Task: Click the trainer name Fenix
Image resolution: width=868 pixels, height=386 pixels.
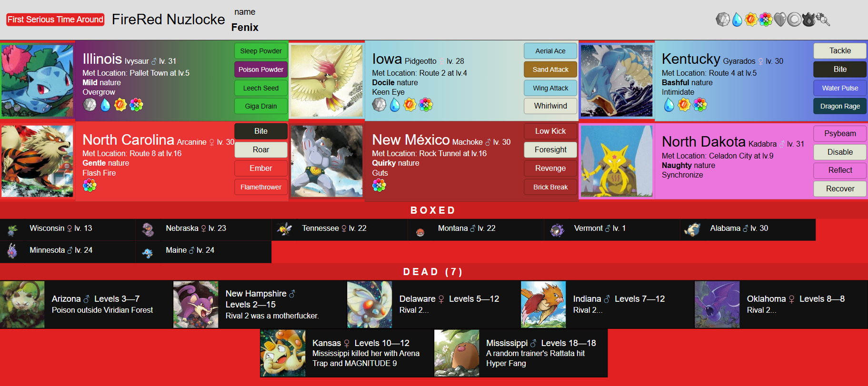Action: [245, 28]
